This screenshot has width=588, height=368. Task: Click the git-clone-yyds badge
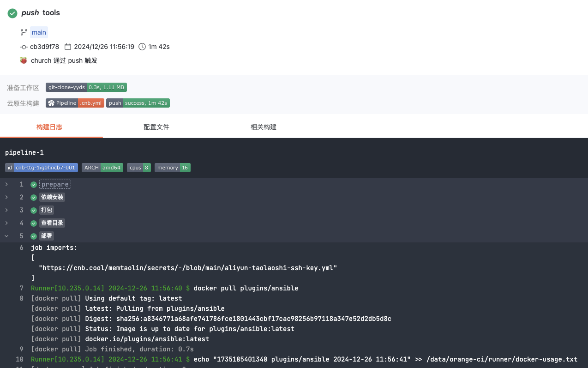(86, 87)
